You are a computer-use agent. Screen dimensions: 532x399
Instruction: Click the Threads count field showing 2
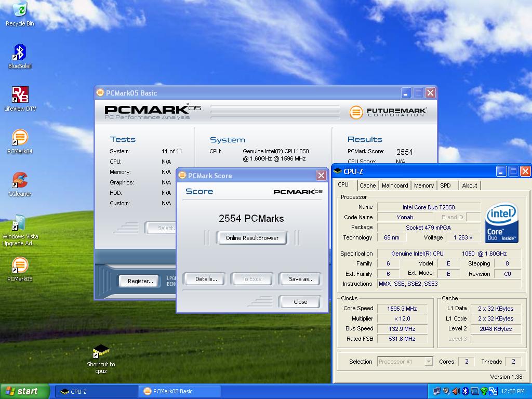[x=513, y=362]
